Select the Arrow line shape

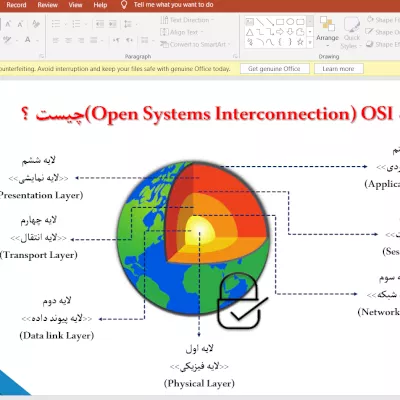270,22
